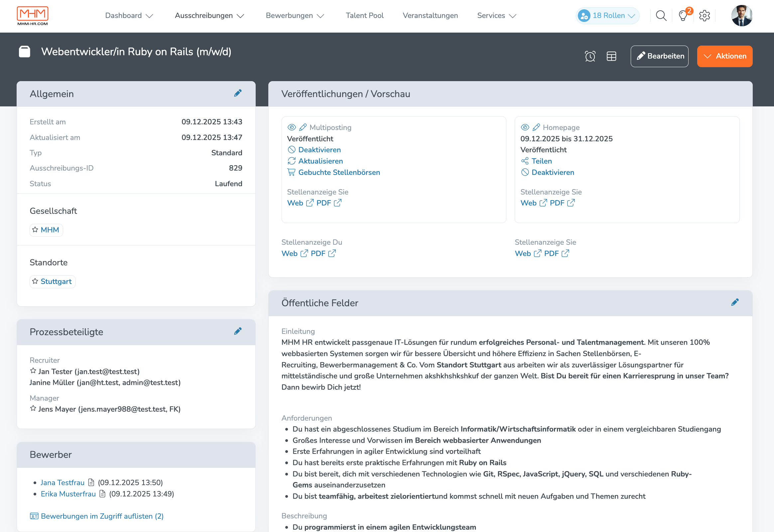The width and height of the screenshot is (774, 532).
Task: Edit the Allgemein section via pencil icon
Action: (x=238, y=93)
